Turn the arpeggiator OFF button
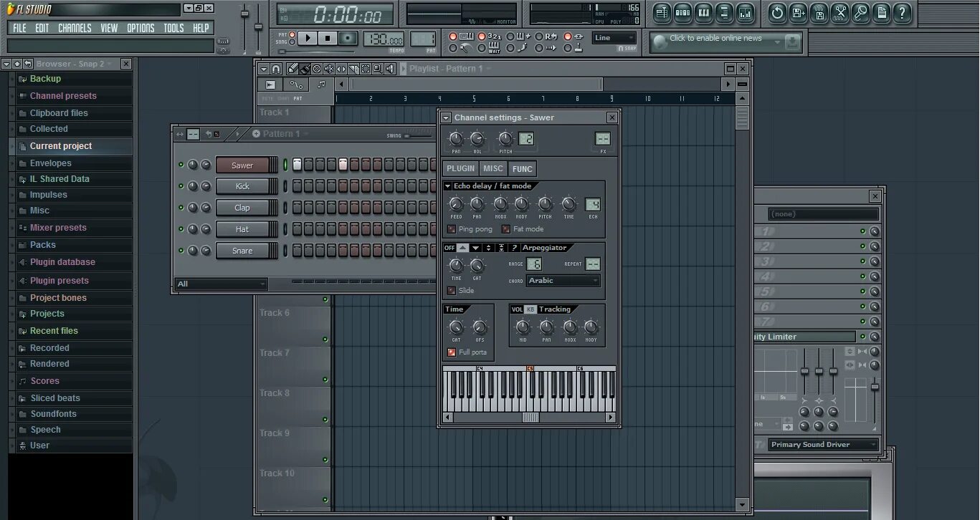Viewport: 980px width, 520px height. (449, 248)
